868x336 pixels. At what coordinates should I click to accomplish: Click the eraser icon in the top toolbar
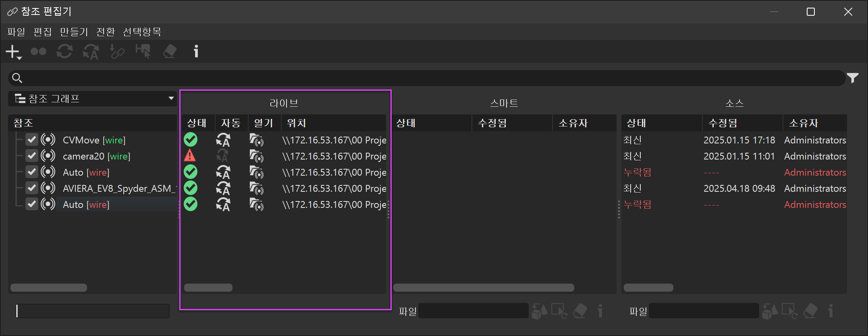tap(170, 52)
